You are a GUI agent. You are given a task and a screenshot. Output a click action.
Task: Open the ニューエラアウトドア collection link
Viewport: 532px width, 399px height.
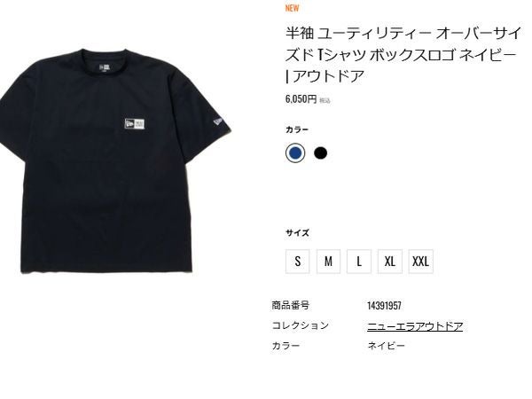[x=415, y=326]
